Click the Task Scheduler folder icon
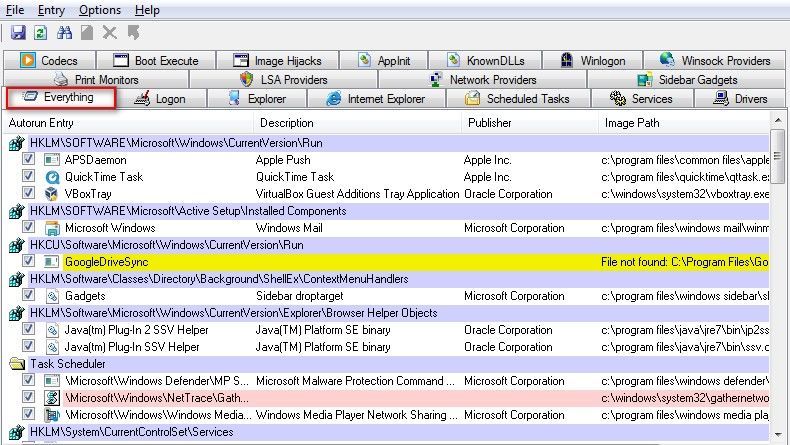 point(17,364)
